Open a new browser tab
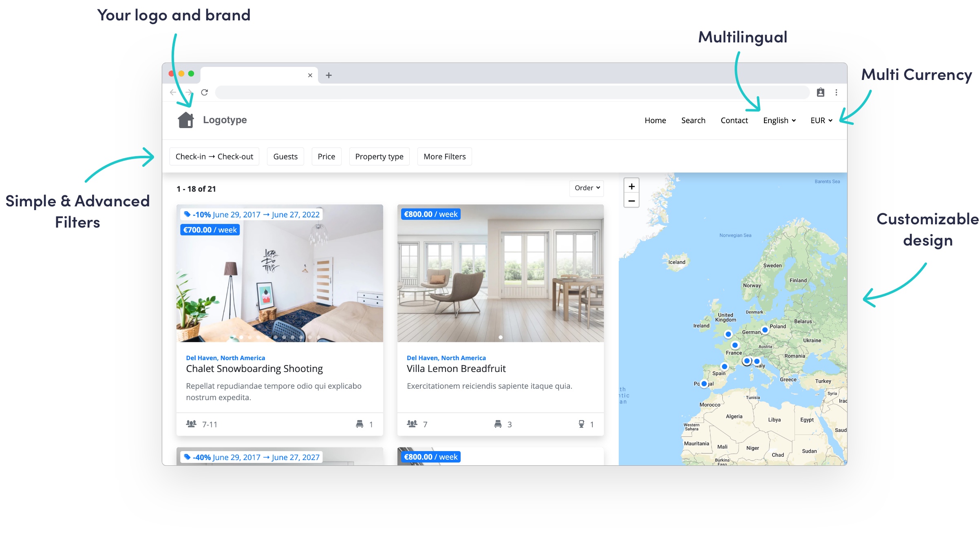This screenshot has width=980, height=540. point(329,75)
